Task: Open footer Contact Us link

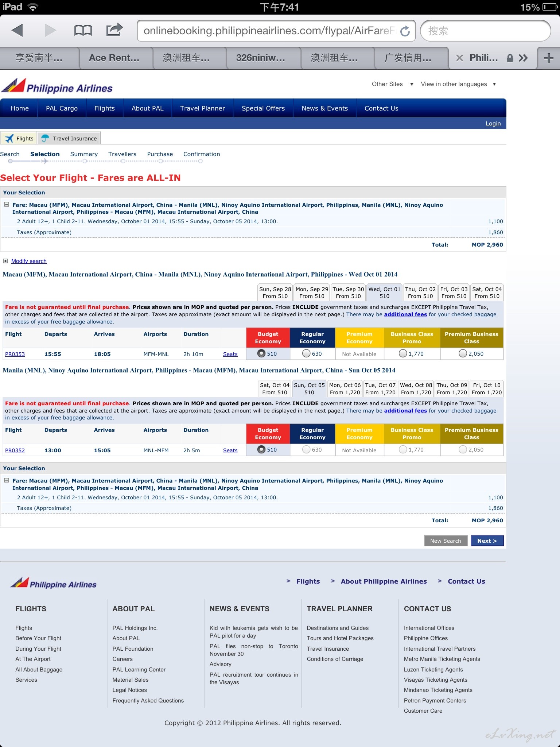Action: pyautogui.click(x=466, y=581)
